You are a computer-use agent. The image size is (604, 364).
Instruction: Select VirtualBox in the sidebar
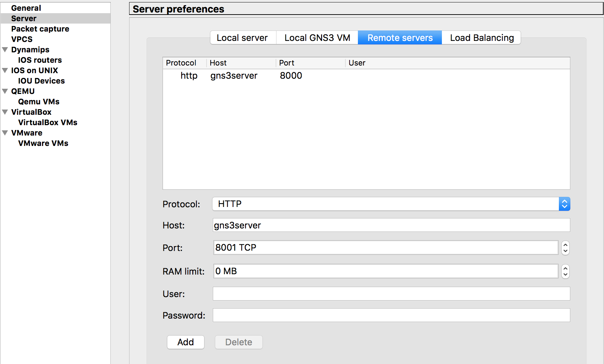click(x=31, y=112)
